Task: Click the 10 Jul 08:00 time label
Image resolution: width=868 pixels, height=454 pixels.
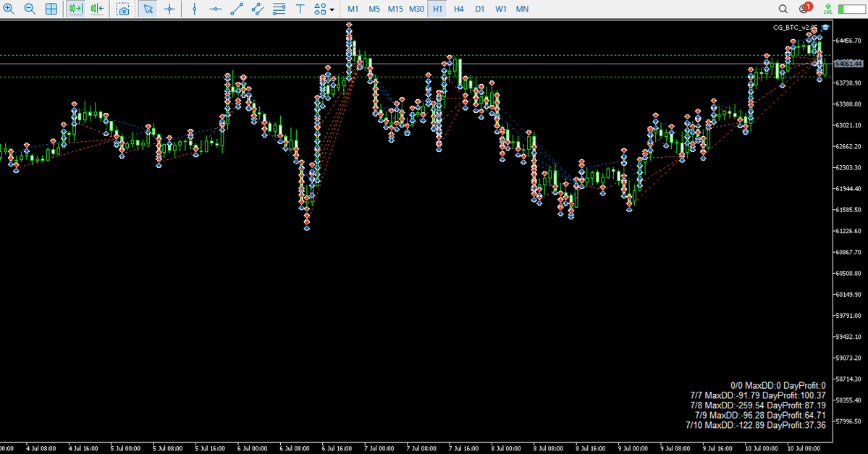Action: pos(804,448)
